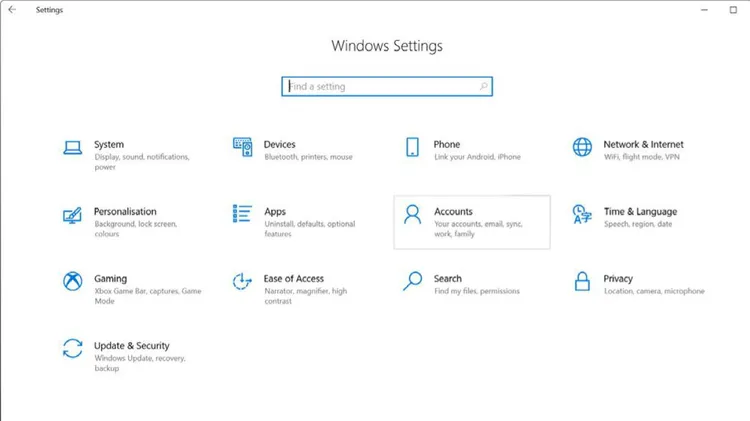Click the Ease of Access icon
750x421 pixels.
pos(242,281)
